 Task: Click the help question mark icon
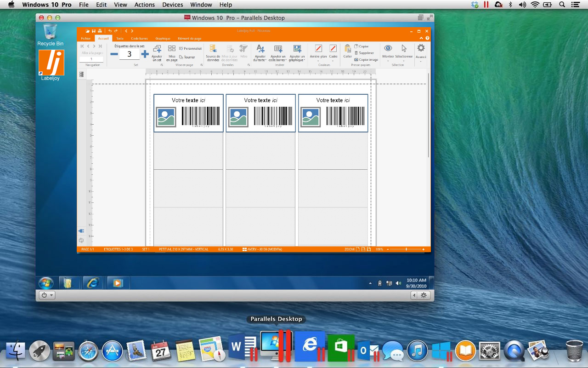pos(427,38)
